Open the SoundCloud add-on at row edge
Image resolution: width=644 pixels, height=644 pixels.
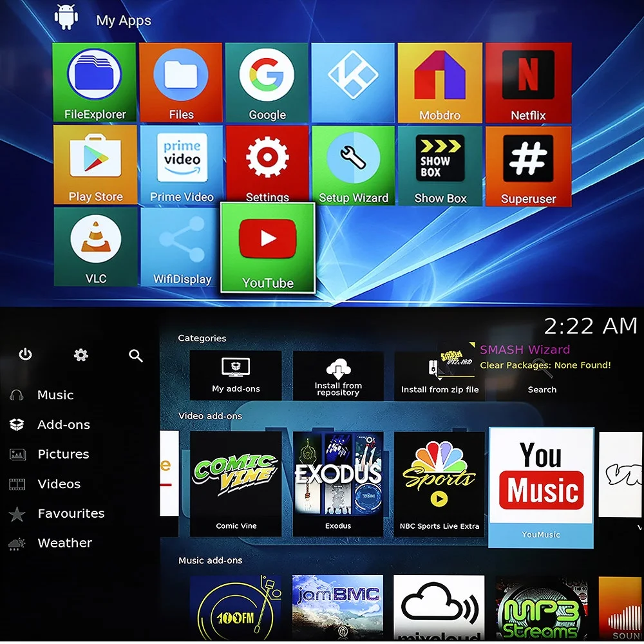pyautogui.click(x=621, y=609)
